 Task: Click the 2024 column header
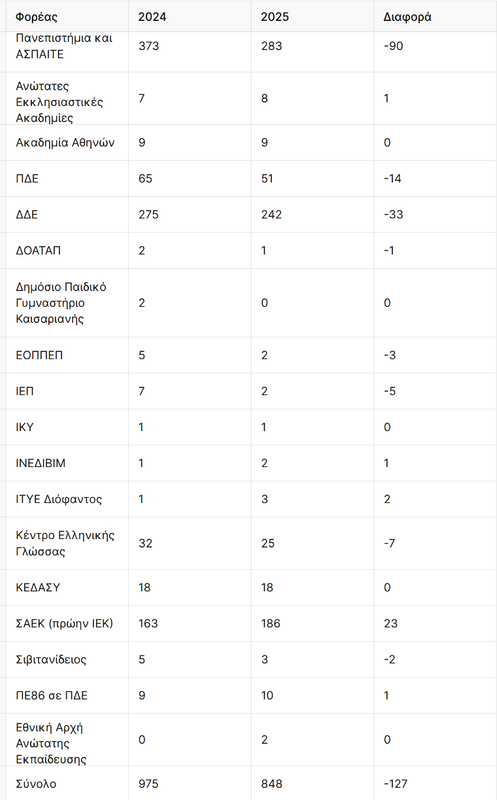click(x=152, y=17)
